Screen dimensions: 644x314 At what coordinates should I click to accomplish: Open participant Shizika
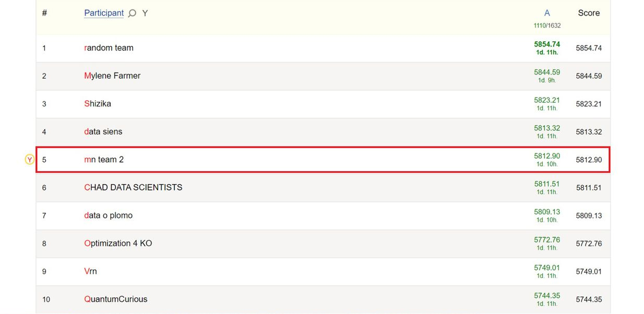(98, 104)
